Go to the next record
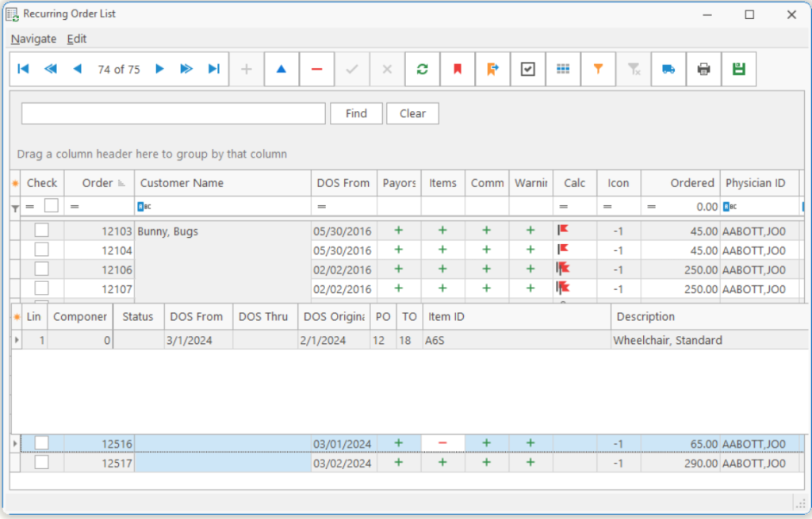Screen dimensions: 812x519 tap(159, 69)
